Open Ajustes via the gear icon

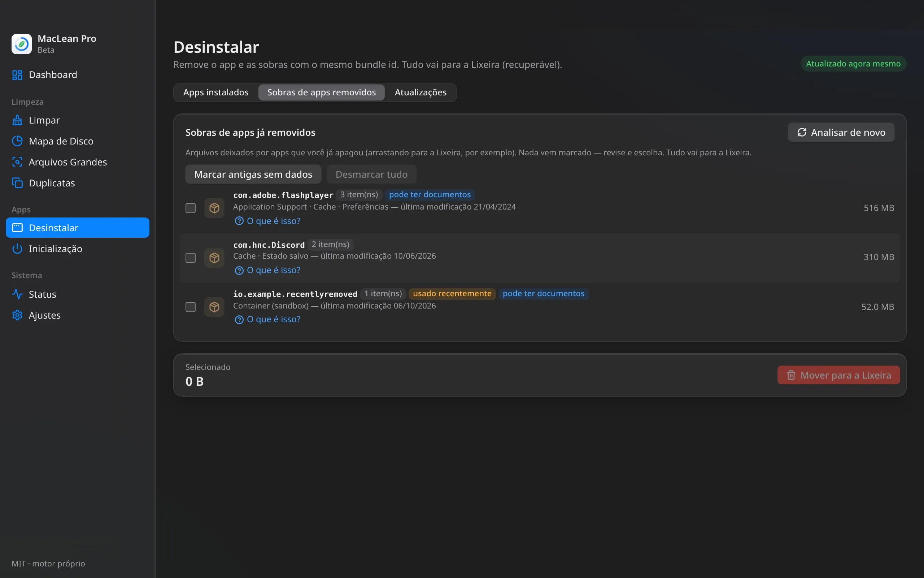point(17,315)
